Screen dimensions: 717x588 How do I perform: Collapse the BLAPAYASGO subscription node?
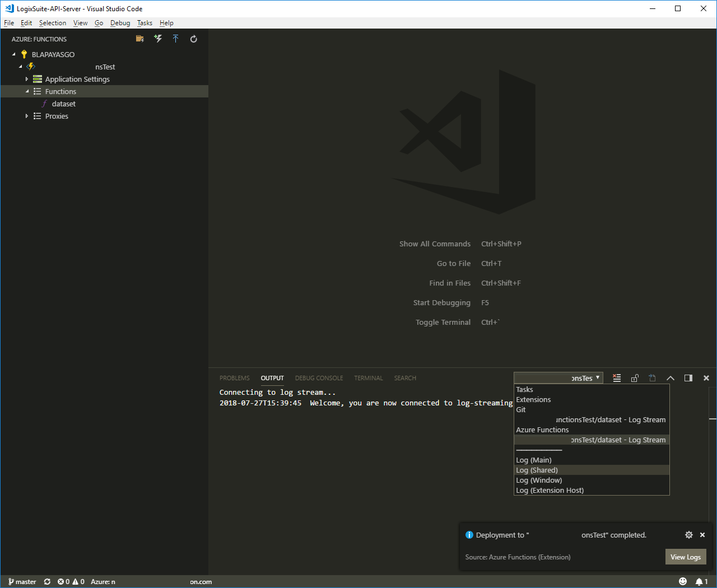(13, 54)
